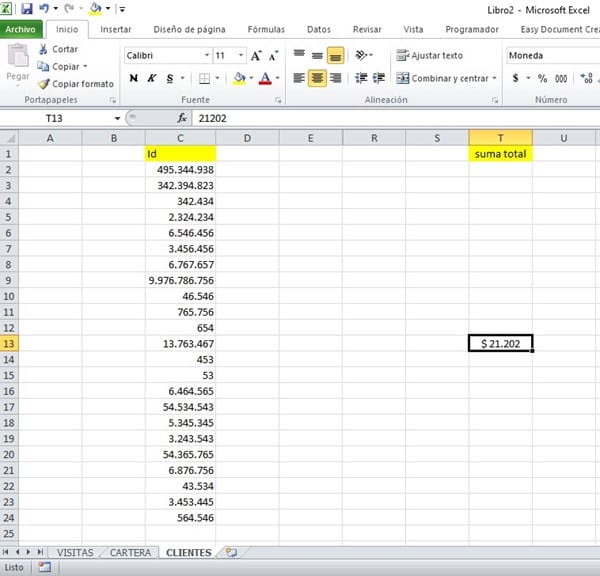Image resolution: width=600 pixels, height=576 pixels.
Task: Toggle bold formatting (N)
Action: [133, 78]
